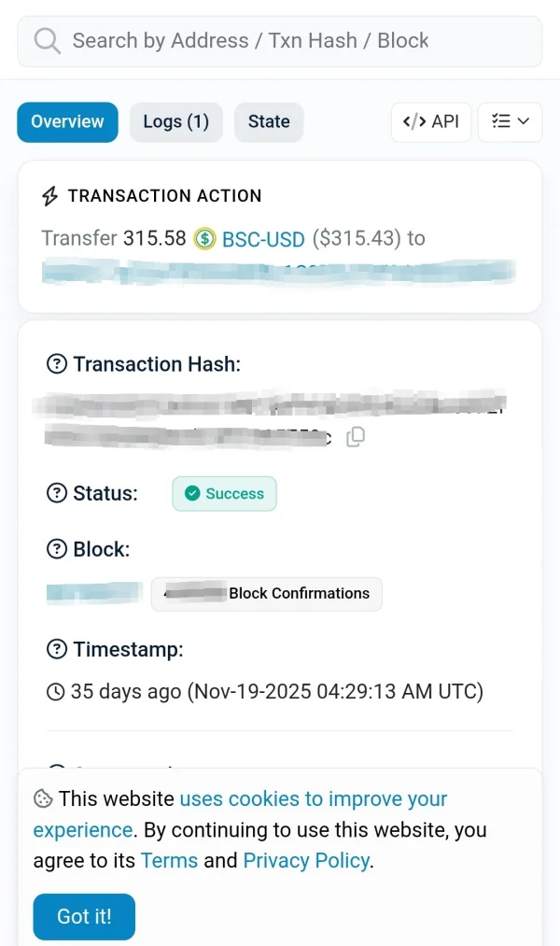The width and height of the screenshot is (560, 946).
Task: Open the list view options dropdown
Action: [x=510, y=121]
